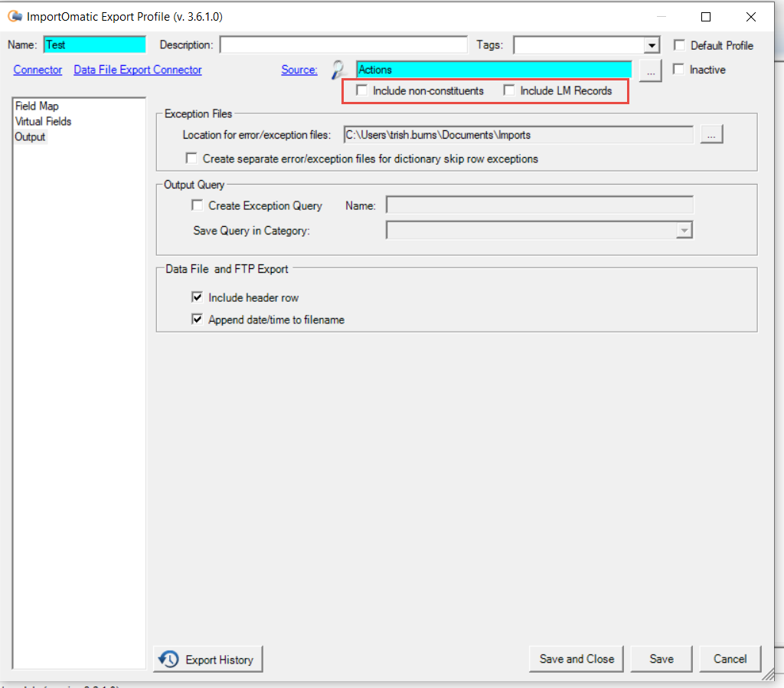Viewport: 784px width, 688px height.
Task: Uncheck Append date/time to filename
Action: tap(197, 319)
